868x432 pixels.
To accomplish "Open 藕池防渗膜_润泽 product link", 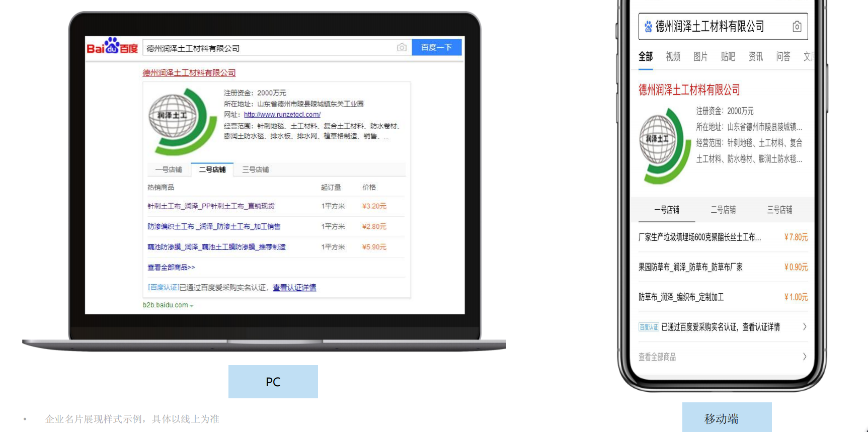I will [x=216, y=247].
